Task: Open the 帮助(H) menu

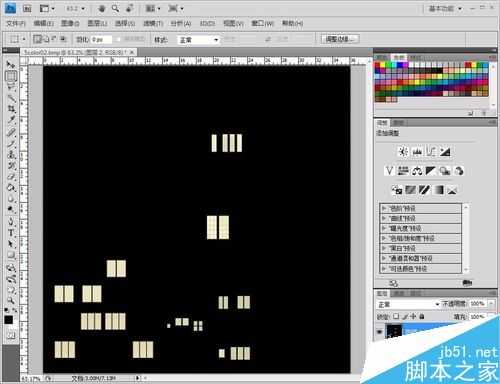Action: 292,23
